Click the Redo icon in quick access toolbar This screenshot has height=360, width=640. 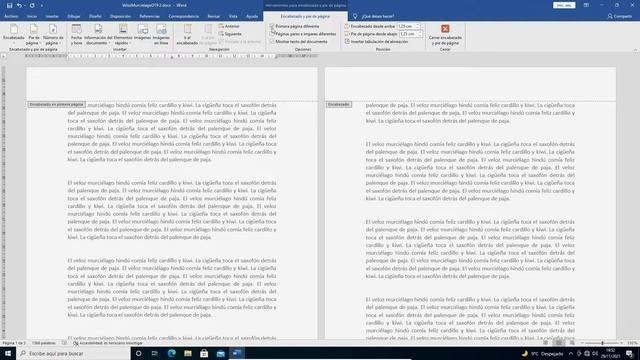point(32,5)
